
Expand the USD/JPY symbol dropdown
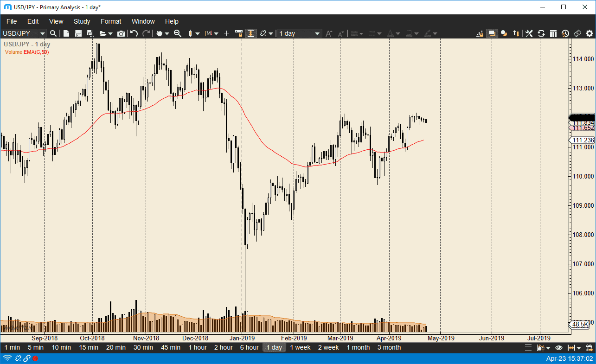(42, 33)
